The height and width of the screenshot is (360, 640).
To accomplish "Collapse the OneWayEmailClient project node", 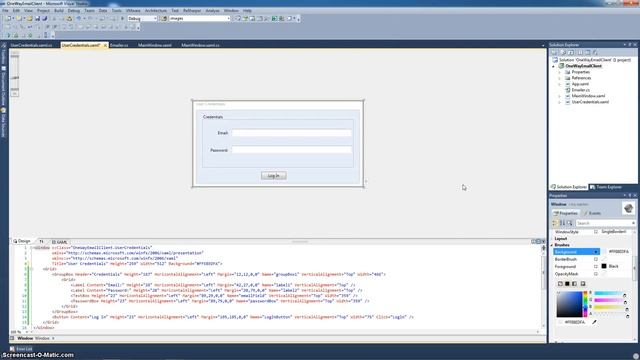I will tap(554, 66).
